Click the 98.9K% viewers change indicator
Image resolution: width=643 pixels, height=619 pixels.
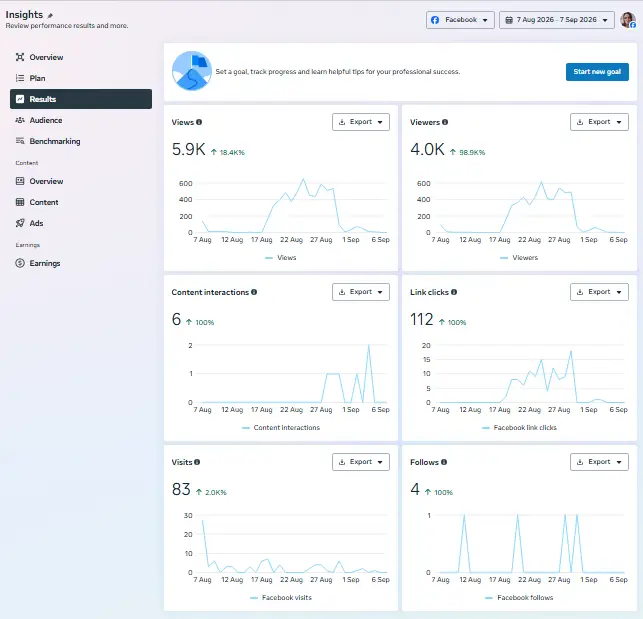coord(467,152)
